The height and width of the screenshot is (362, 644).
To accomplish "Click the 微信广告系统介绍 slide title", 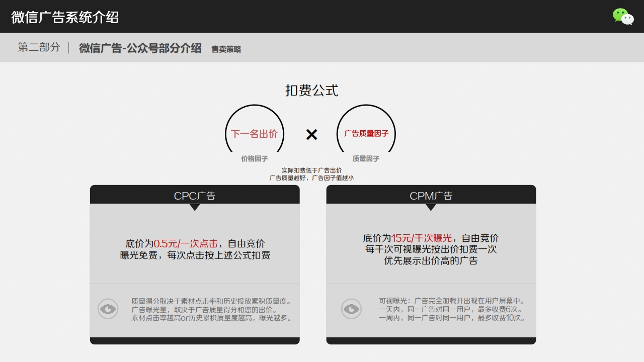I will (65, 17).
